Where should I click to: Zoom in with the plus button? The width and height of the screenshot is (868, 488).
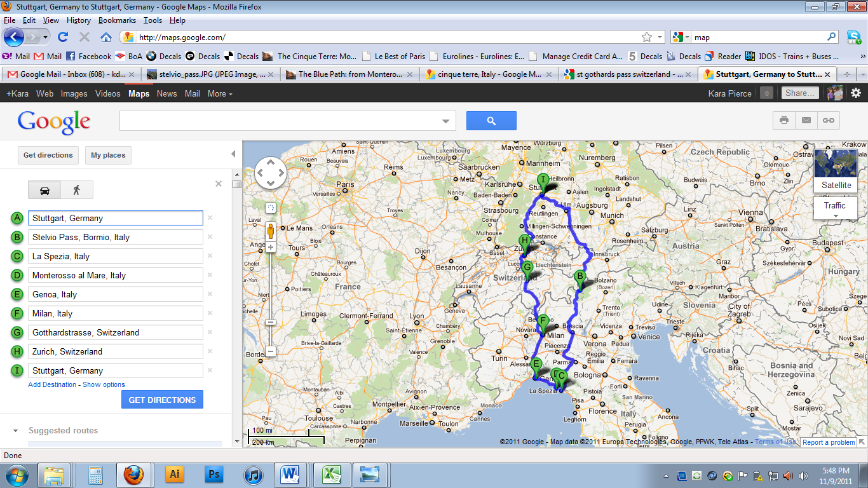click(271, 247)
